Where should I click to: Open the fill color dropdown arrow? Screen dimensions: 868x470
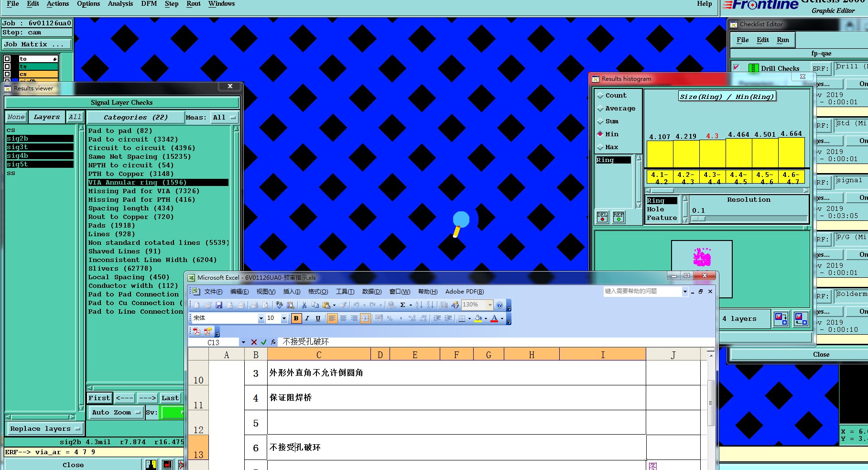pyautogui.click(x=486, y=318)
